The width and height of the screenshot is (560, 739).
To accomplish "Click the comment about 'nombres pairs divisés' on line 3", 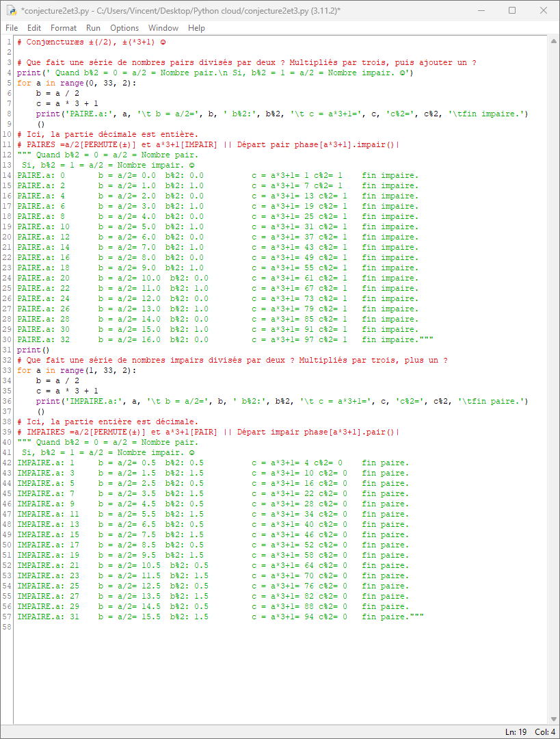I will click(x=247, y=62).
